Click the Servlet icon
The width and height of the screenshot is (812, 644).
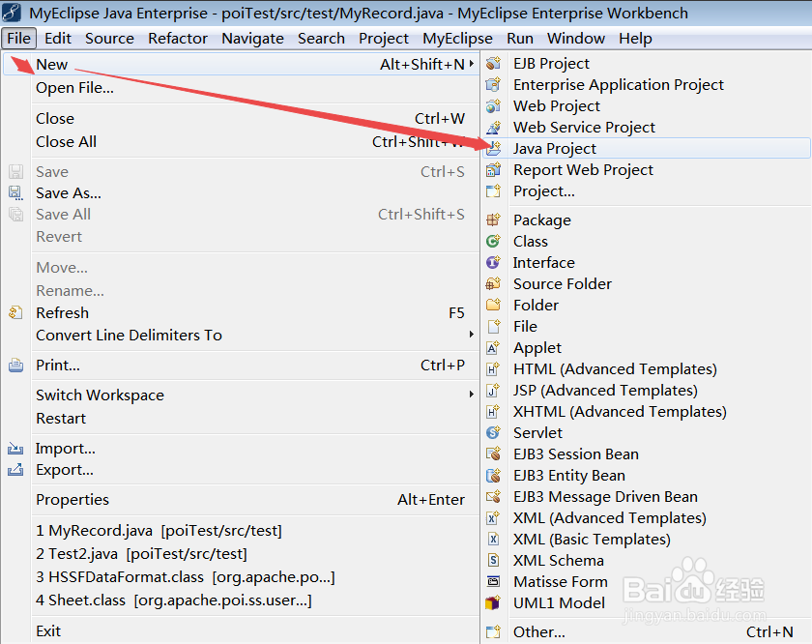coord(494,432)
